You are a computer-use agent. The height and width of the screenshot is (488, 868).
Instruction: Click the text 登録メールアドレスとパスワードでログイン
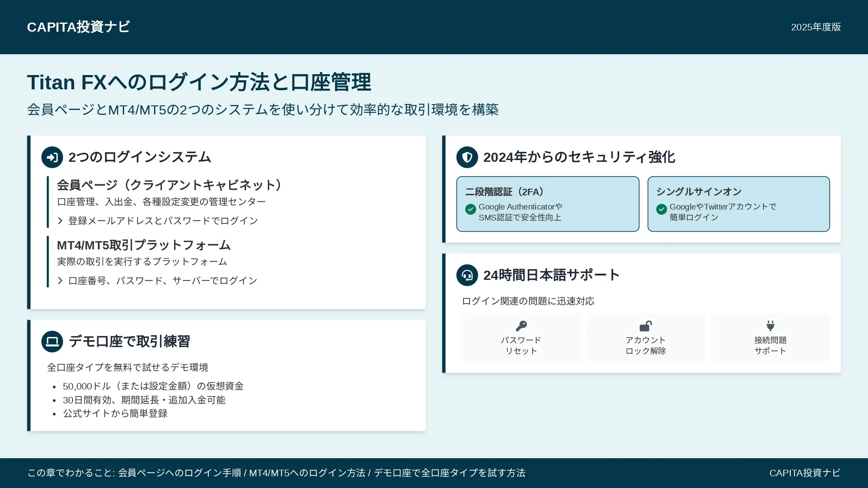[x=163, y=221]
